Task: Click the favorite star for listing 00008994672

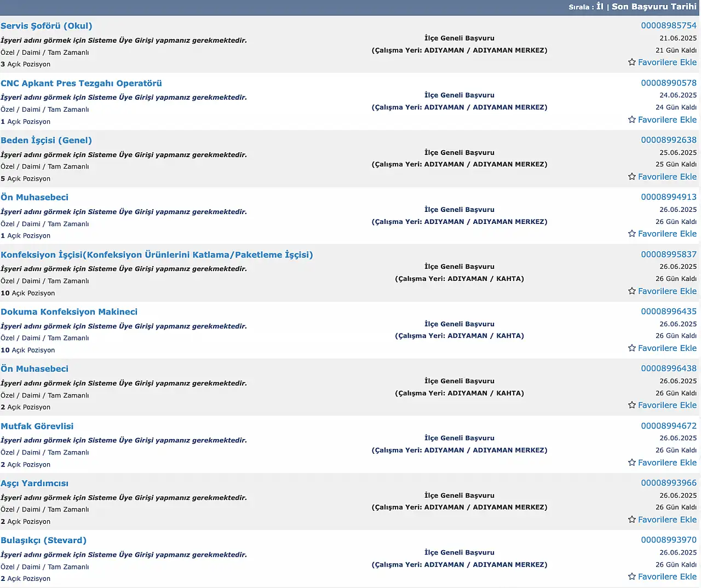Action: point(632,463)
